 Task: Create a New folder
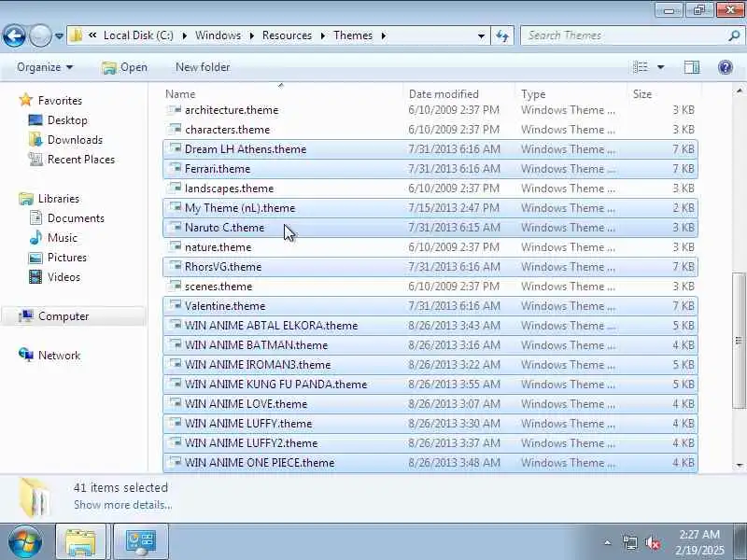(203, 67)
